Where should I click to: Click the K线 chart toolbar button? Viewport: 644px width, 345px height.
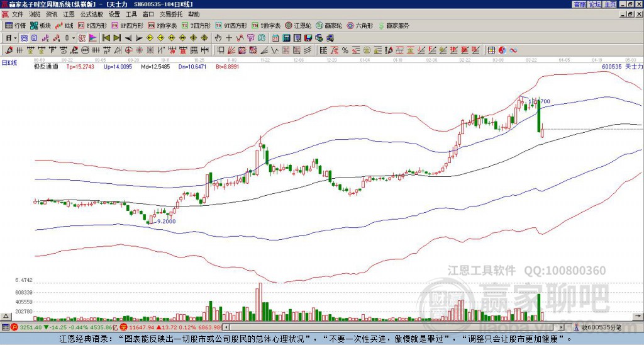pos(64,25)
